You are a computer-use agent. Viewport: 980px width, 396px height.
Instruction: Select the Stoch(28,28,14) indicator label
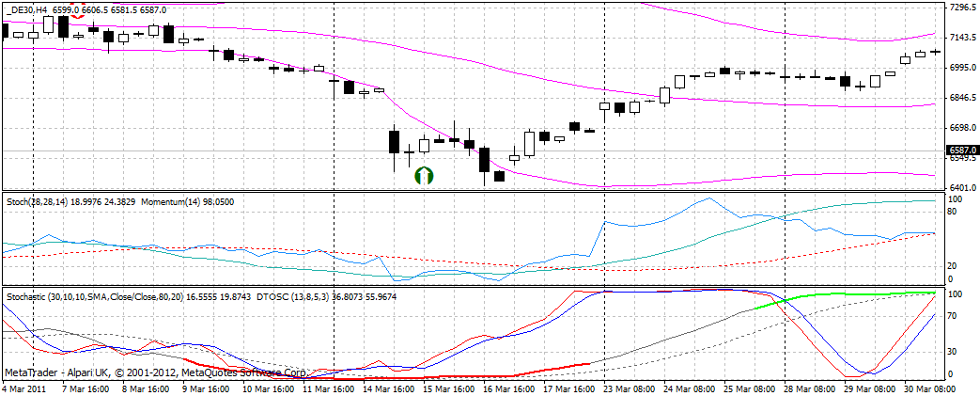point(36,202)
